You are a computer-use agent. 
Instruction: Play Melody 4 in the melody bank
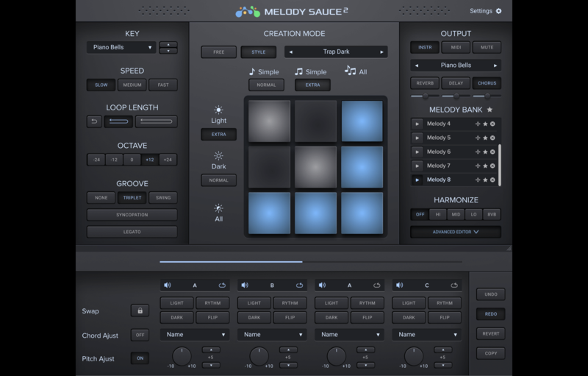(x=417, y=124)
